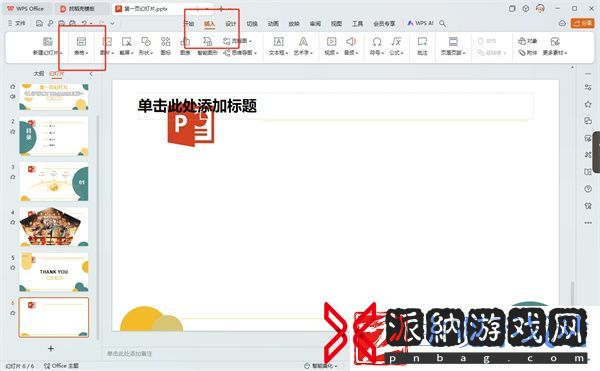Screen dimensions: 600x371
Task: Collapse the slide thumbnail pane arrow
Action: [91, 73]
